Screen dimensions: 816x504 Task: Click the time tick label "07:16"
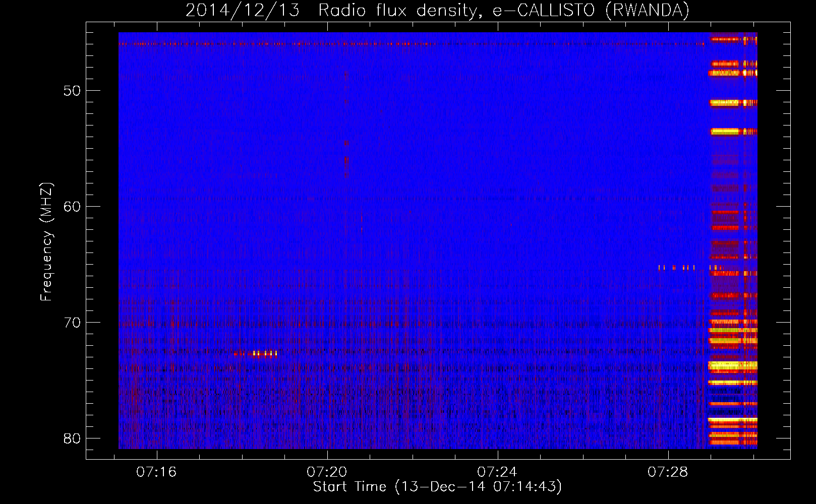pos(156,472)
